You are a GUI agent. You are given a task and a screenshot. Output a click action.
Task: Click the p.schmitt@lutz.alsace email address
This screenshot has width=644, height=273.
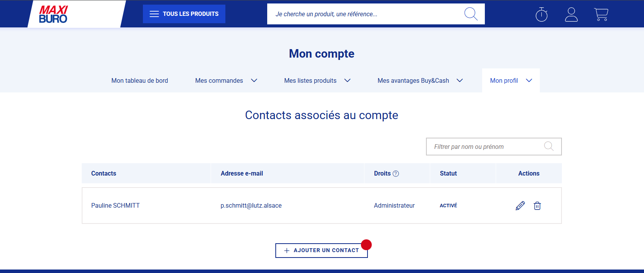click(251, 206)
